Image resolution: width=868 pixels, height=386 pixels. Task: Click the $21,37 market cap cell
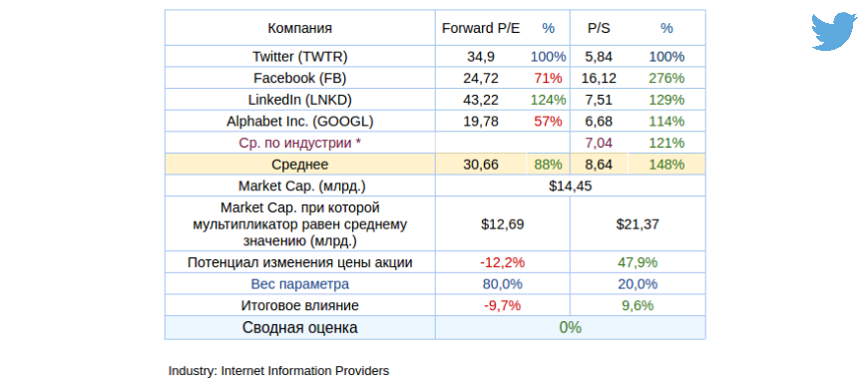pos(638,224)
